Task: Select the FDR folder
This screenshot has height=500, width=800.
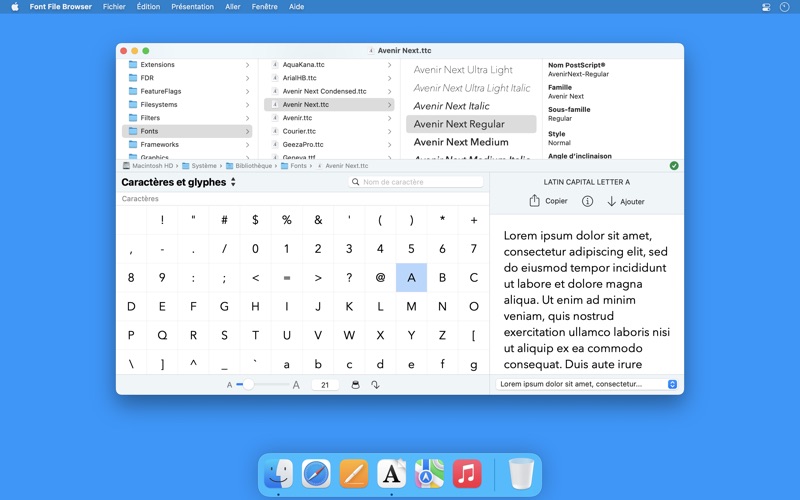Action: pyautogui.click(x=187, y=78)
